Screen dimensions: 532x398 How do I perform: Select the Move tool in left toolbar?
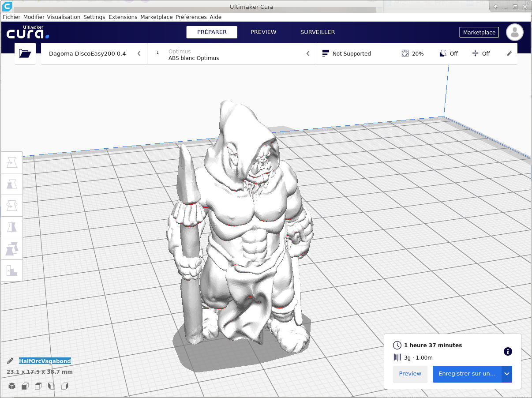coord(12,163)
